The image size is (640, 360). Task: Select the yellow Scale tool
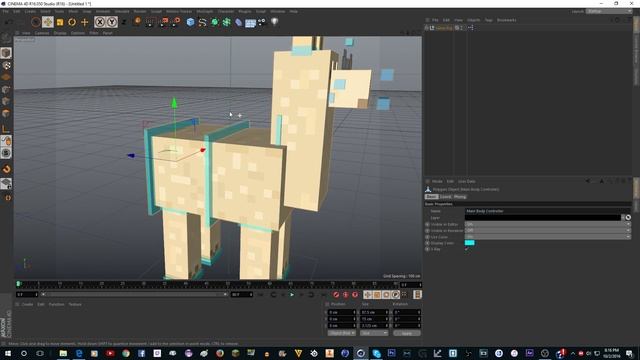point(60,22)
